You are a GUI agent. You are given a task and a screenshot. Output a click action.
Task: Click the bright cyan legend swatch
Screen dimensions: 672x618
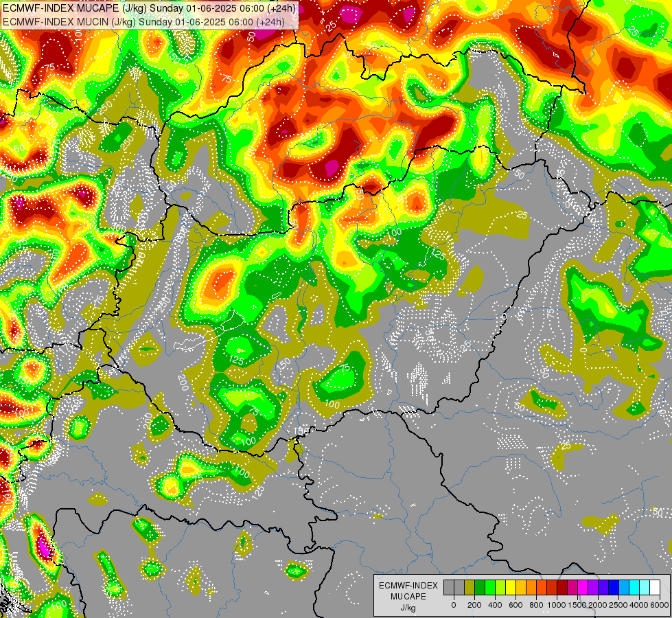tap(634, 587)
